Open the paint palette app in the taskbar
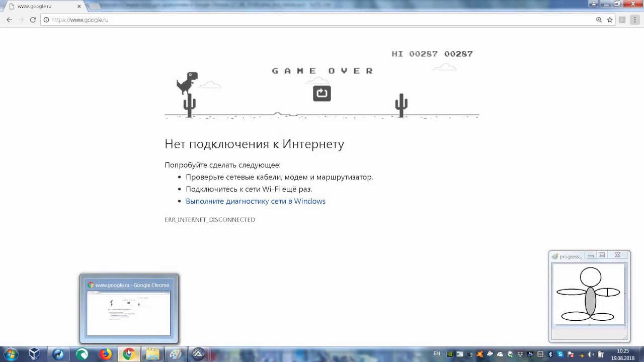Screen dimensions: 644x362 [x=176, y=354]
